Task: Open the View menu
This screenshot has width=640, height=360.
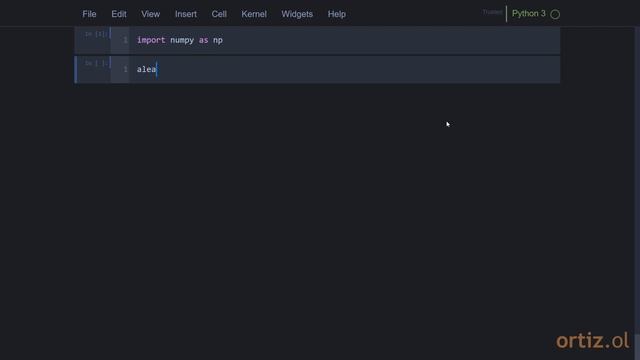Action: (x=151, y=14)
